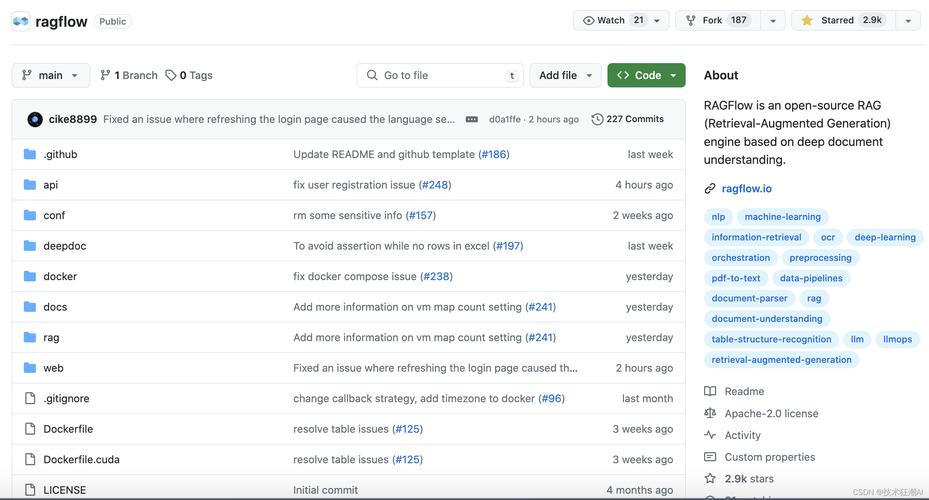The image size is (929, 500).
Task: Open the Watch notifications dropdown
Action: pos(656,20)
